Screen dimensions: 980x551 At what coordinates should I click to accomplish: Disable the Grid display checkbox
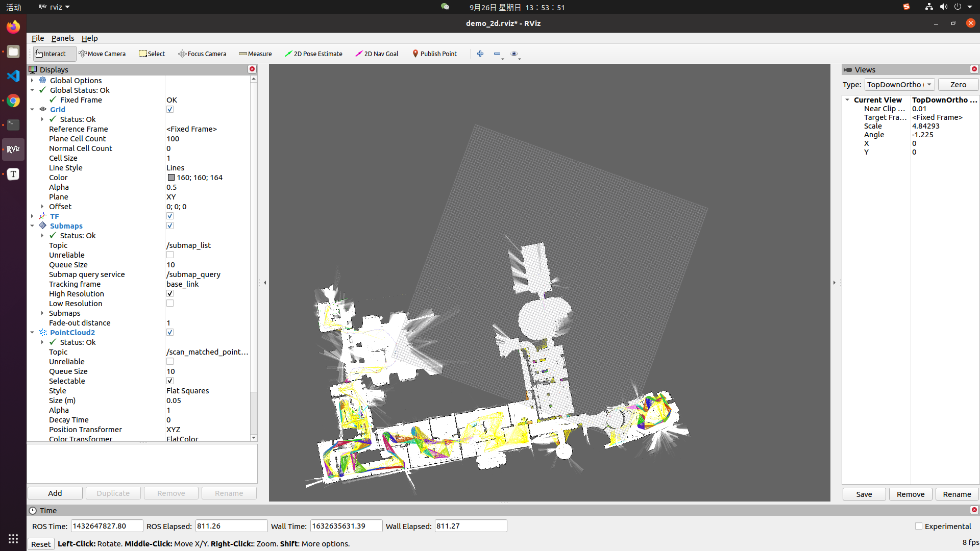[x=170, y=109]
